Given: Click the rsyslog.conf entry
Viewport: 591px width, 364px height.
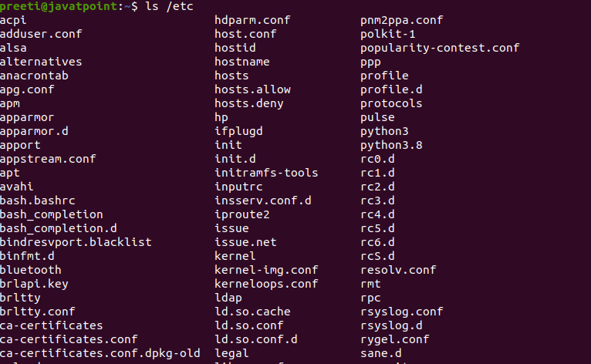Looking at the screenshot, I should coord(401,312).
